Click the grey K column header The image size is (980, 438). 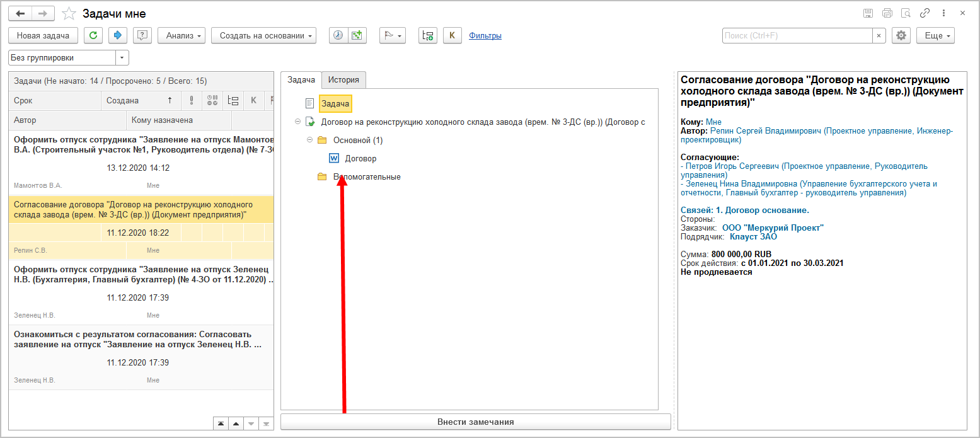pos(254,100)
